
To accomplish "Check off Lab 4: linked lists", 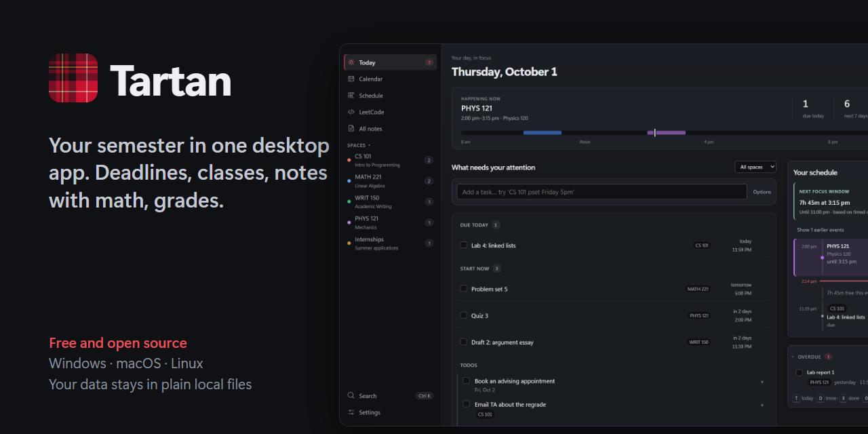I will [x=464, y=245].
